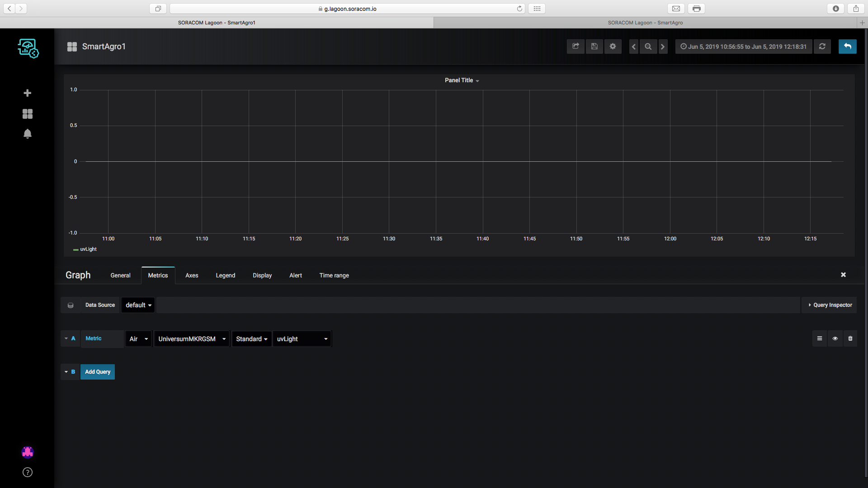868x488 pixels.
Task: Zoom out the time range with the magnifier icon
Action: 648,47
